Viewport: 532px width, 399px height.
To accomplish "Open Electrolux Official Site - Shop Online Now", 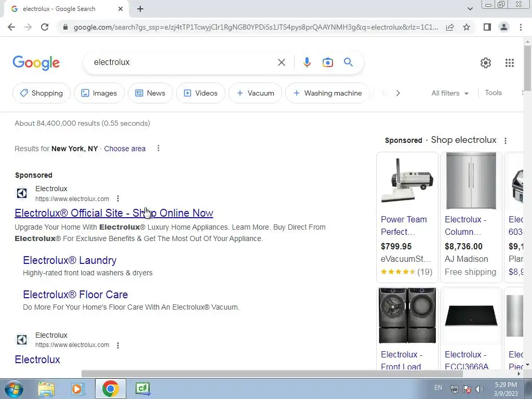I will pos(114,212).
